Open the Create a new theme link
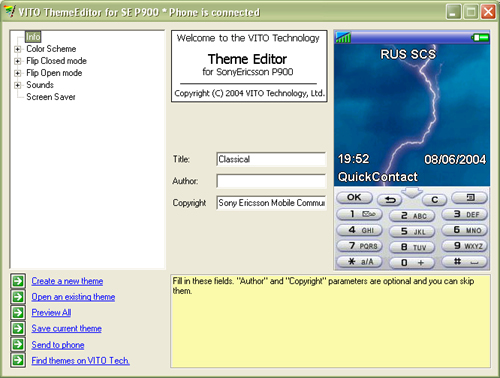Screen dimensions: 500x378 (67, 281)
